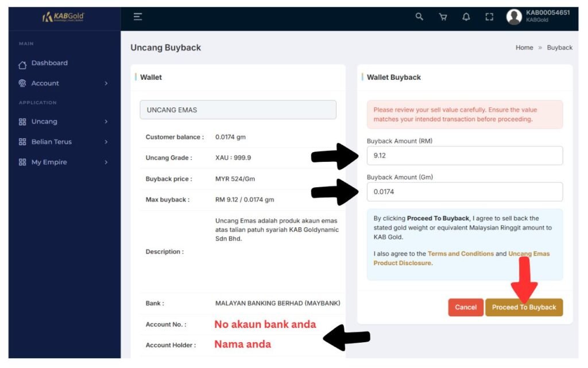Click the My Empire grid icon
The image size is (588, 368).
(22, 162)
